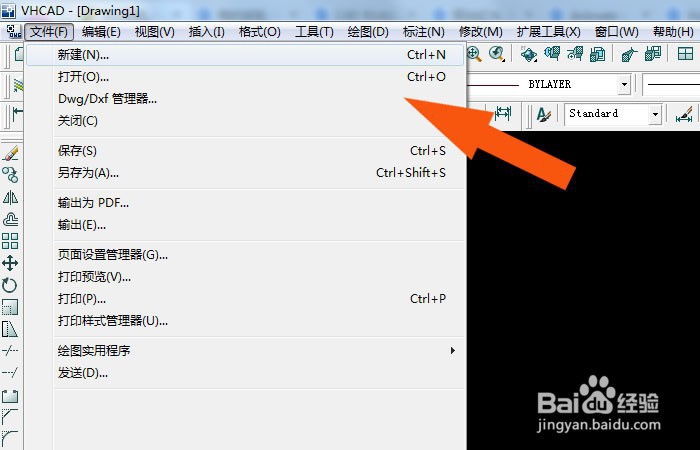Select the Copy objects tool

[x=10, y=175]
